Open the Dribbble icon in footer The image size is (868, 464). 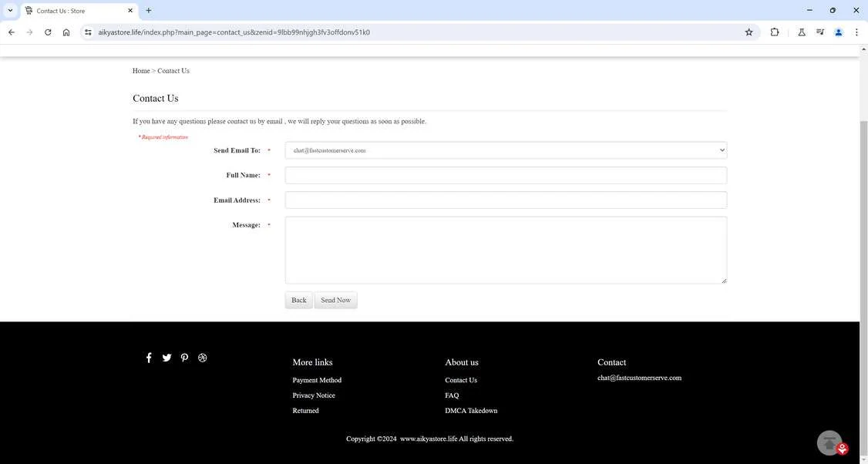(x=203, y=358)
